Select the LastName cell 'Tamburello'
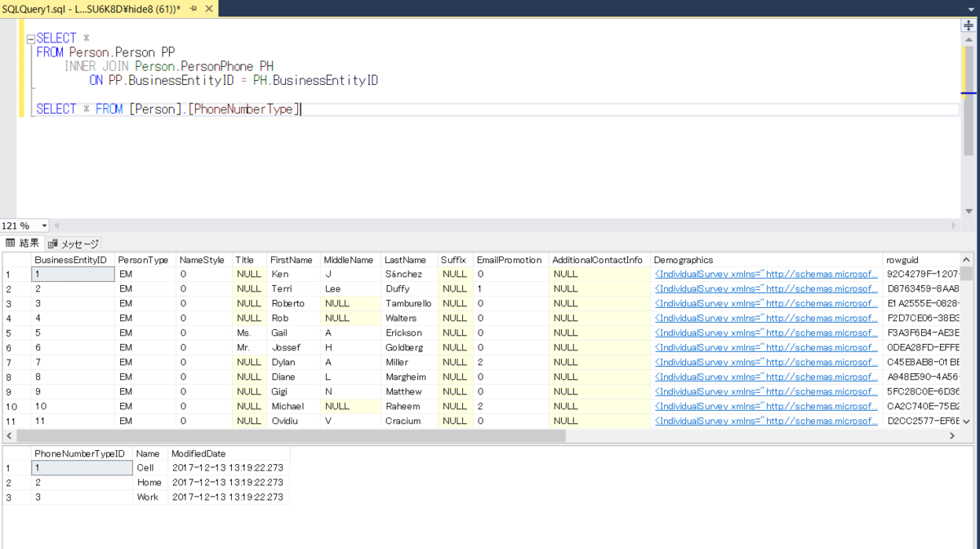Image resolution: width=980 pixels, height=549 pixels. pos(408,304)
